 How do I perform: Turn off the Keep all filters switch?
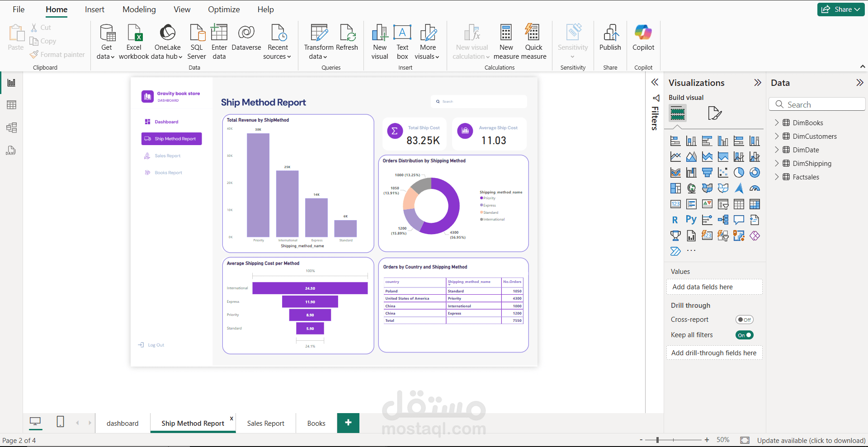point(745,335)
